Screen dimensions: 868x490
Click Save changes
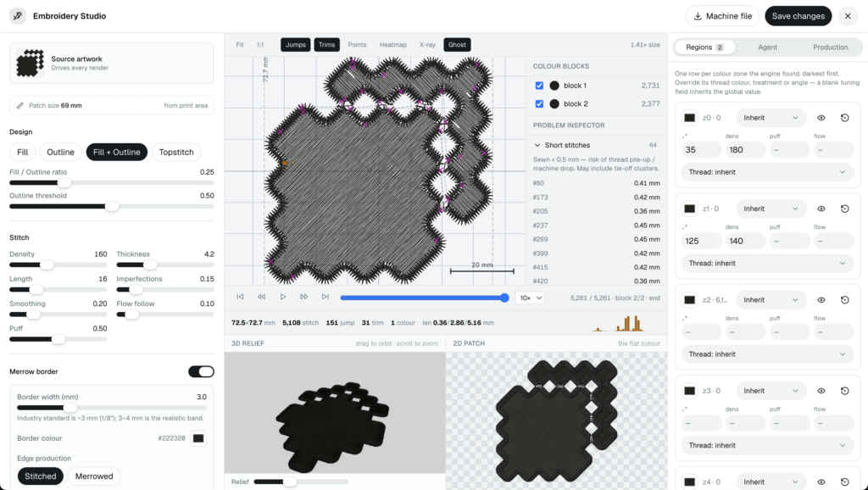coord(798,16)
